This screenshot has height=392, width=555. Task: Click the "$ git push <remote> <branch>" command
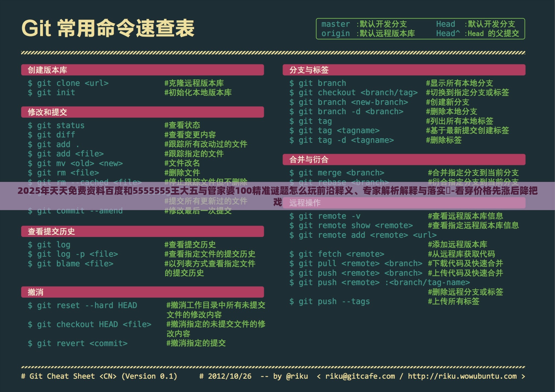click(356, 273)
